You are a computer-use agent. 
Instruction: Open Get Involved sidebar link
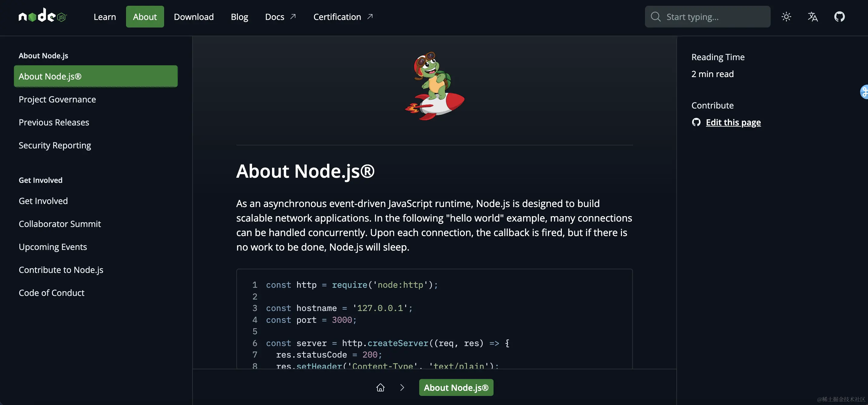point(43,201)
